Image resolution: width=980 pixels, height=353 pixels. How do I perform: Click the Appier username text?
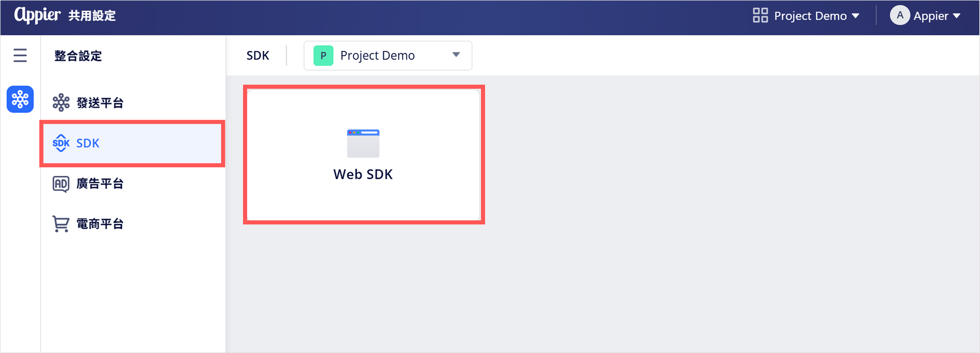931,16
